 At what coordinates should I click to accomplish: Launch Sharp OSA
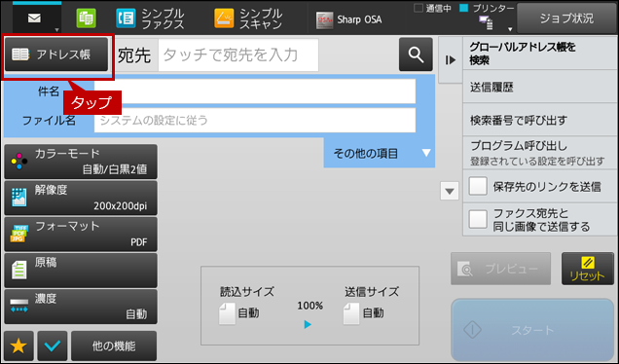(x=349, y=19)
